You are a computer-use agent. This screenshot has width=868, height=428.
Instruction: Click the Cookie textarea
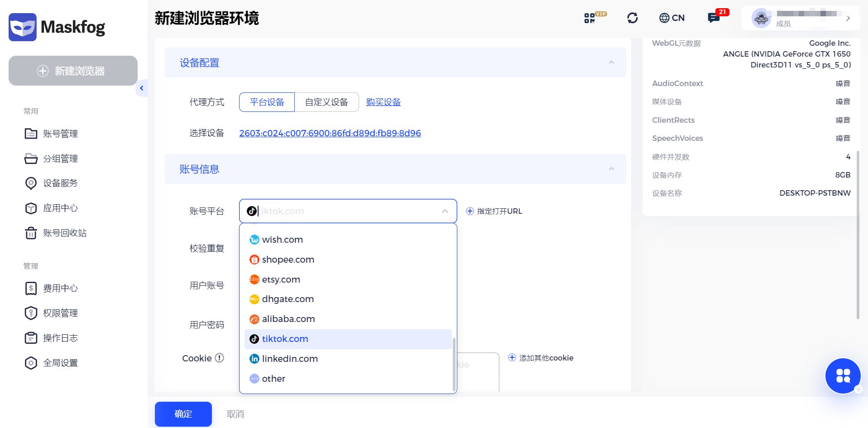coord(478,372)
